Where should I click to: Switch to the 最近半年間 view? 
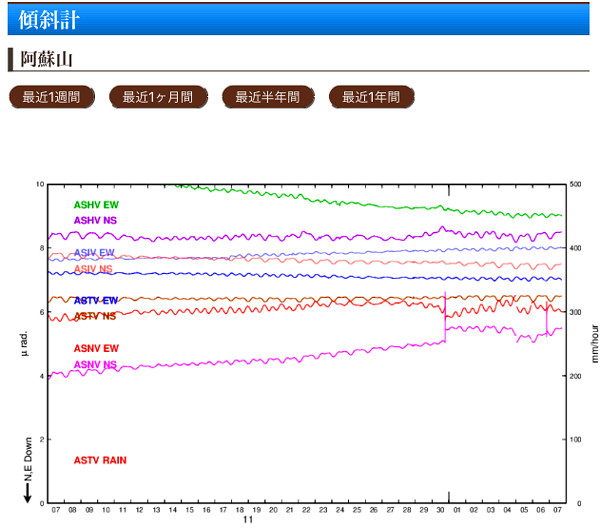[x=268, y=97]
